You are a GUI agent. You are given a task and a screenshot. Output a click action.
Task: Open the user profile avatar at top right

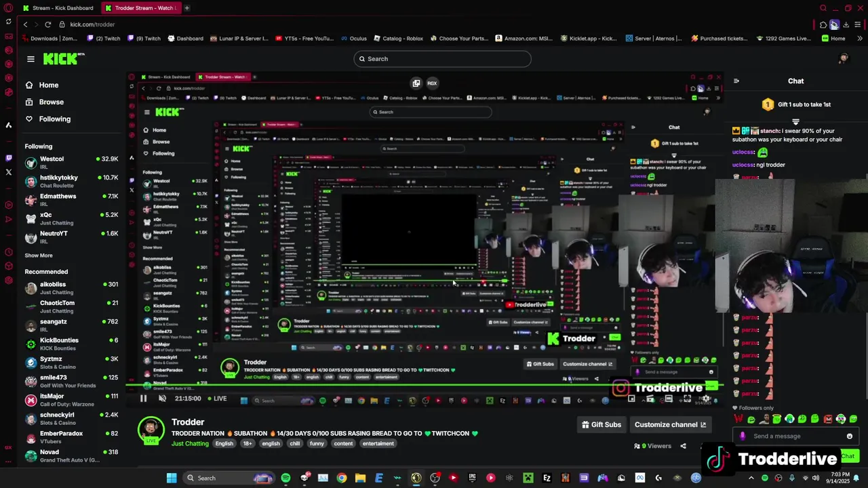click(x=843, y=59)
